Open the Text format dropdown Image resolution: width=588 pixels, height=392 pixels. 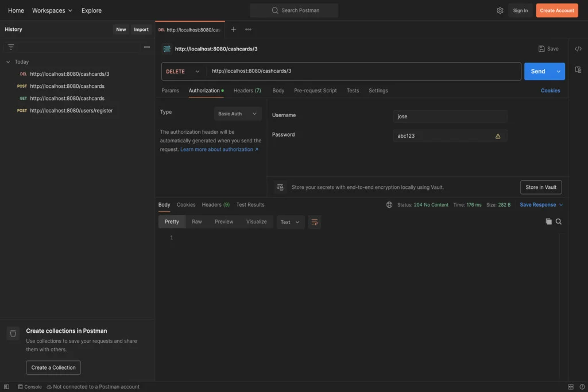[291, 222]
